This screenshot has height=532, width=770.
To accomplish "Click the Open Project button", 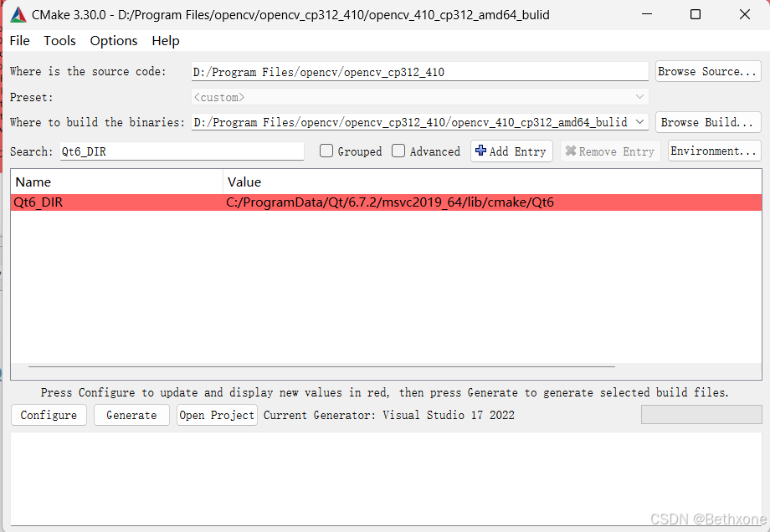I will 217,415.
